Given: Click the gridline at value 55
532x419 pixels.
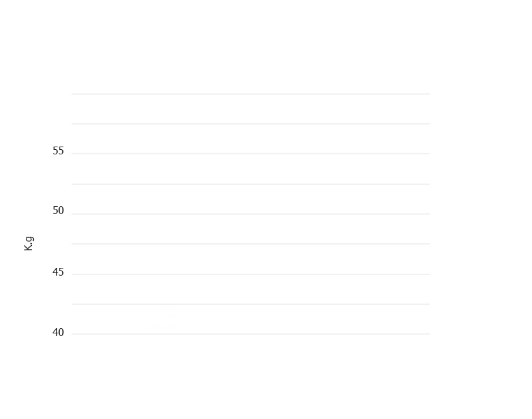Looking at the screenshot, I should click(x=250, y=154).
